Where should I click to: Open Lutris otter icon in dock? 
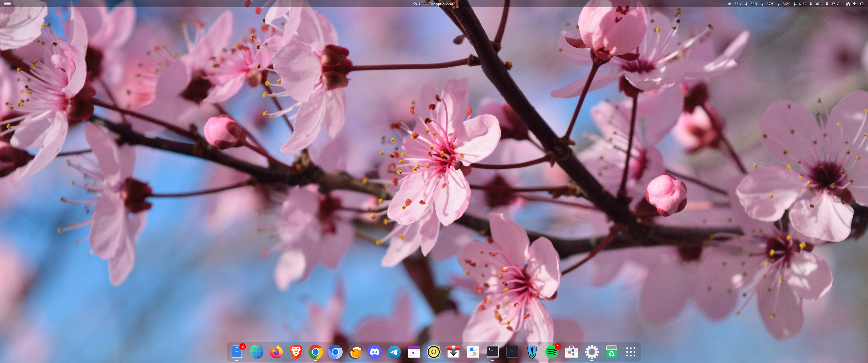click(x=355, y=352)
